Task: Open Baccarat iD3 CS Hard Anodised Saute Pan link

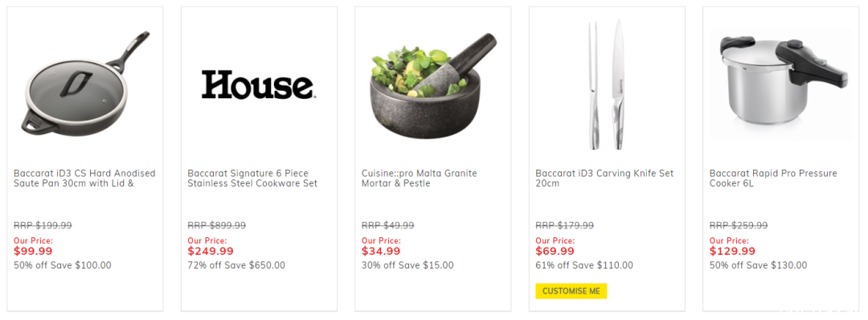Action: point(84,178)
